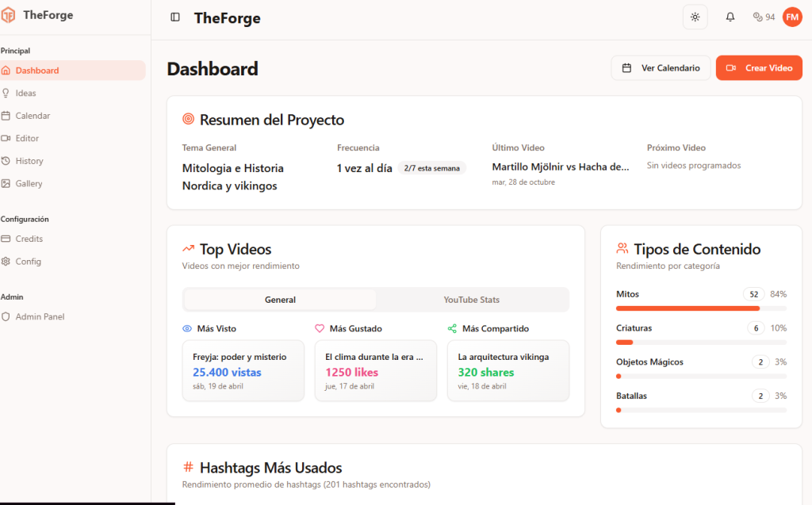Viewport: 812px width, 505px height.
Task: Click the Credits card icon
Action: point(6,239)
